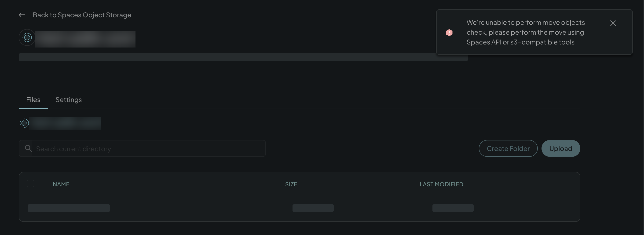Click the Space bucket icon beside the blurred title
Viewport: 644px width, 235px height.
[27, 37]
